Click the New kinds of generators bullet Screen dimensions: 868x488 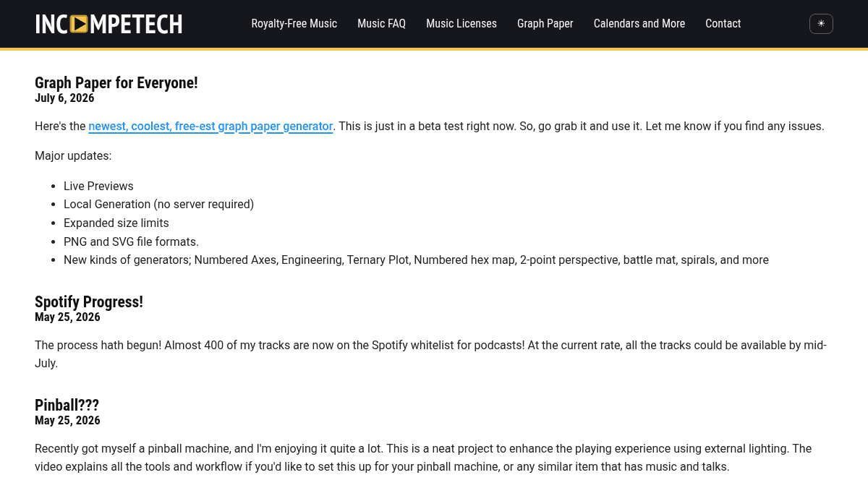point(416,260)
